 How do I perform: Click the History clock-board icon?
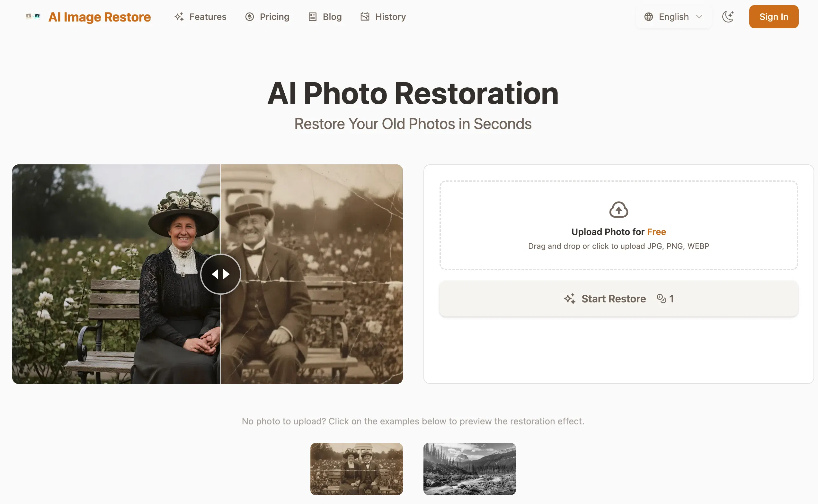(365, 17)
